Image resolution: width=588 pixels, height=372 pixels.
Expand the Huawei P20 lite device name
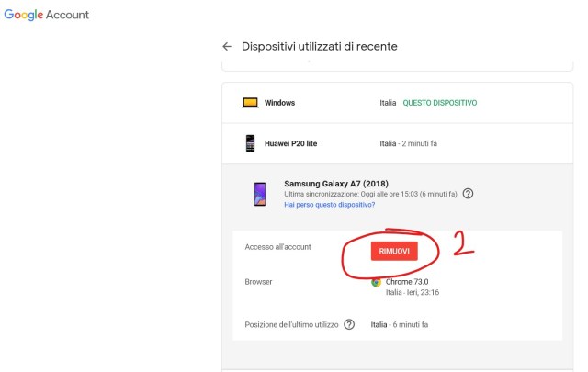[292, 144]
